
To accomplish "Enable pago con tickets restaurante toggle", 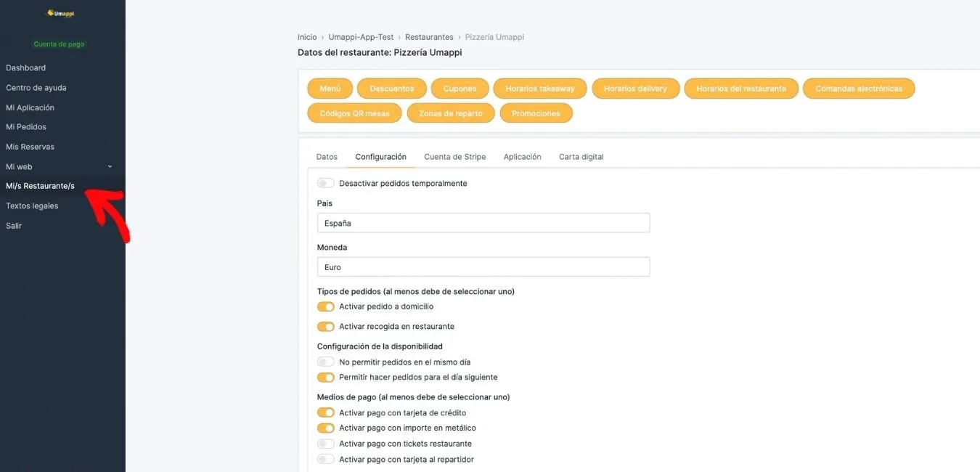I will coord(326,444).
